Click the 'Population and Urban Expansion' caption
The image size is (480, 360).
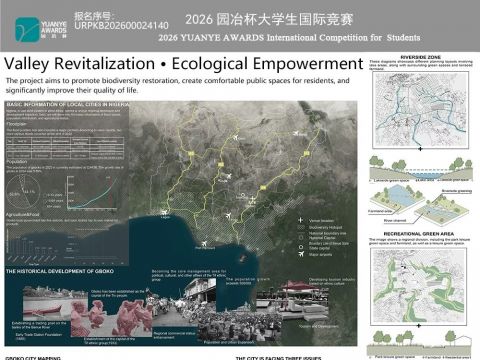pos(229,342)
